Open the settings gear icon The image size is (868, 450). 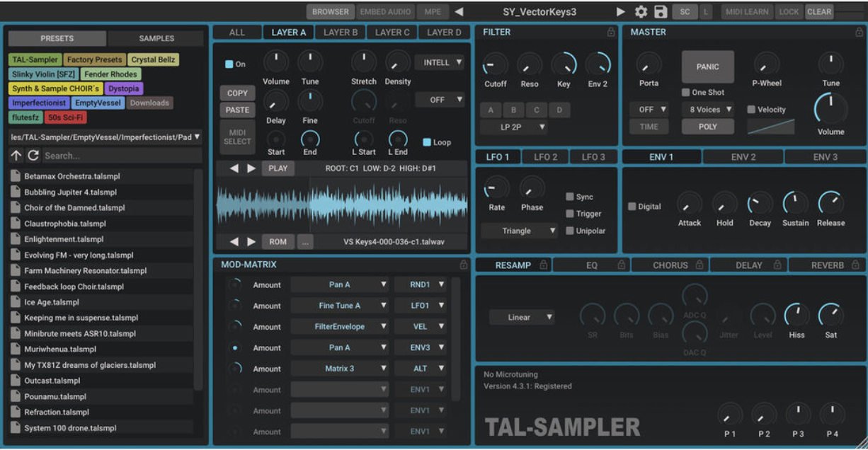coord(641,11)
